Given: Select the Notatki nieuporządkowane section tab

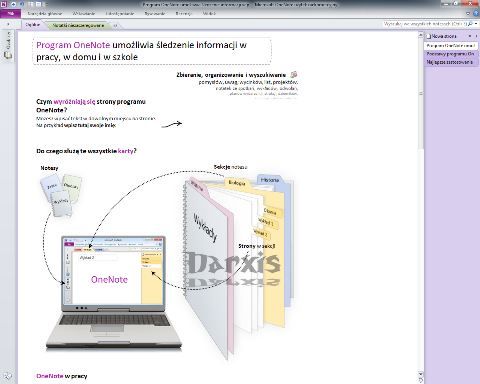Looking at the screenshot, I should tap(78, 25).
